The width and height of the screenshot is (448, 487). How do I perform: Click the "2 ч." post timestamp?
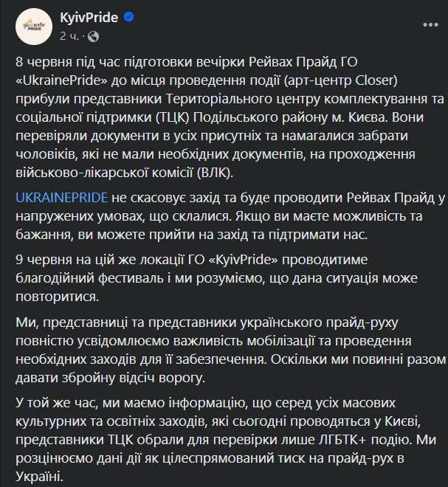[69, 35]
